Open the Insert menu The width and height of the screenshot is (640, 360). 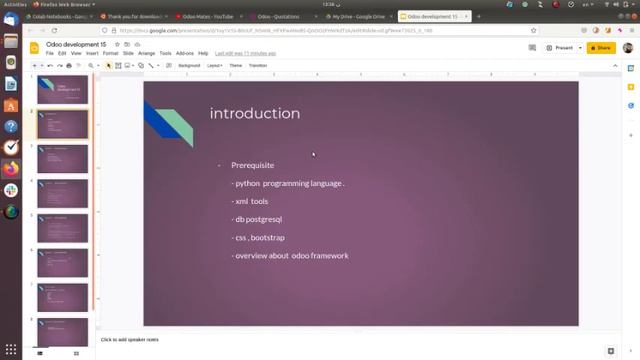[92, 53]
